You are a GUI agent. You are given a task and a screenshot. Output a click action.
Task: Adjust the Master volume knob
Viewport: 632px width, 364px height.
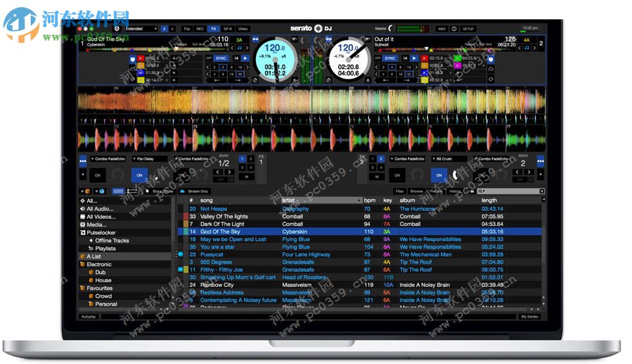[x=391, y=28]
